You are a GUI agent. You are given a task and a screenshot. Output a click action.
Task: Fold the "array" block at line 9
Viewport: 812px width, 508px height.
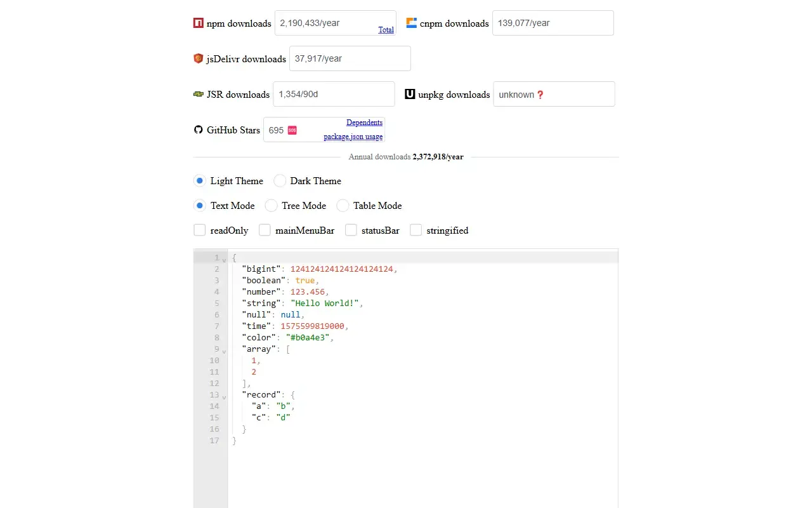[x=225, y=351]
